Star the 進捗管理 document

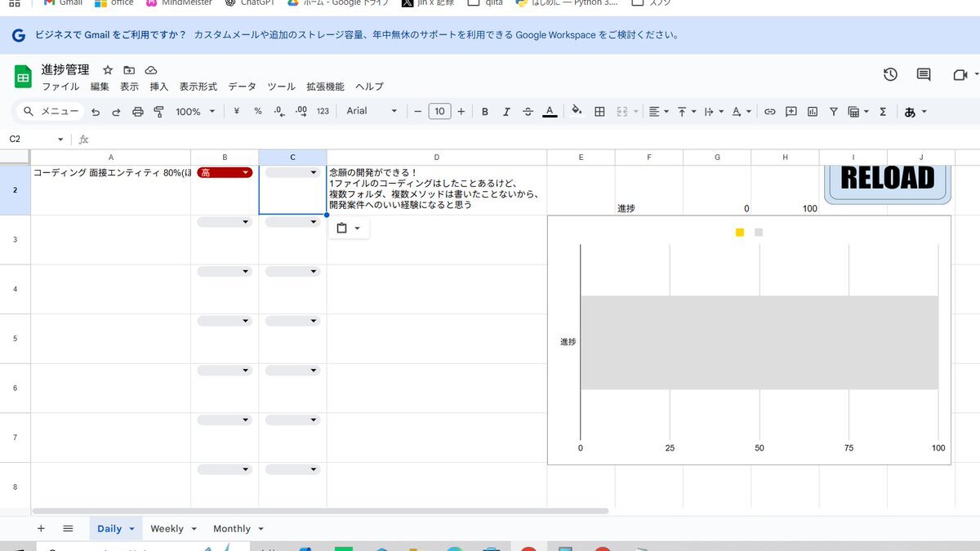pos(108,70)
